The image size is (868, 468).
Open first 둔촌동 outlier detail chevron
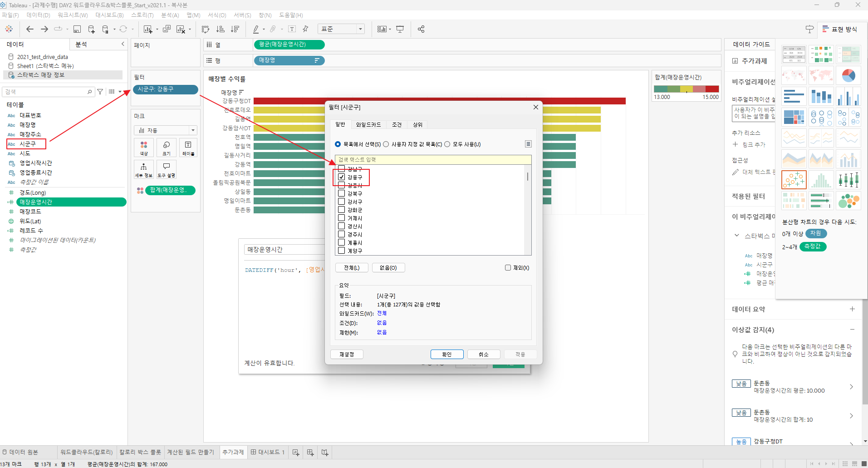[x=851, y=387]
